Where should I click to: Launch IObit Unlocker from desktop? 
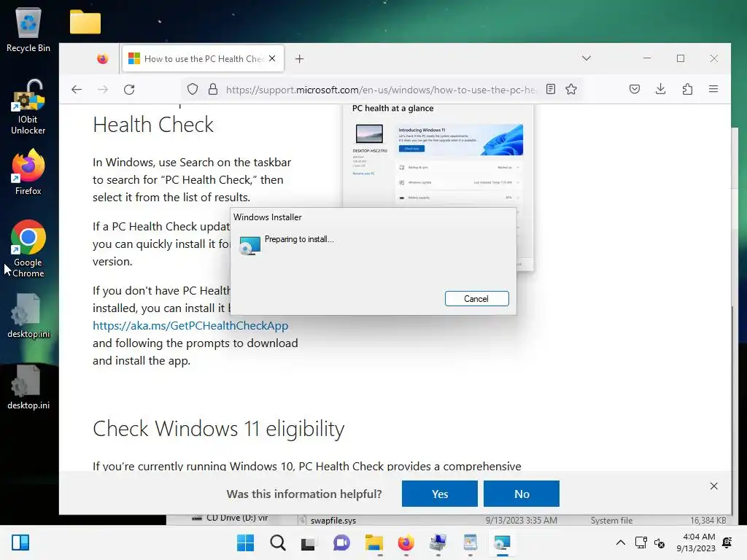(28, 107)
